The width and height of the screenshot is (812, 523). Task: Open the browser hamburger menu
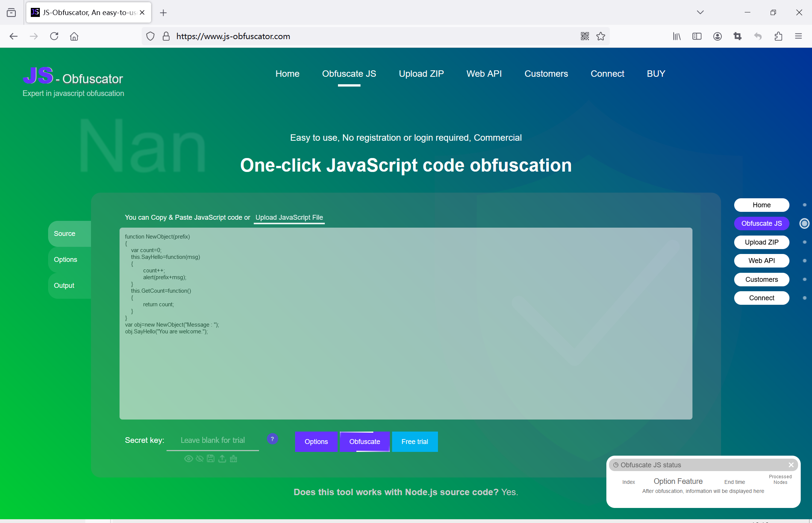point(798,36)
